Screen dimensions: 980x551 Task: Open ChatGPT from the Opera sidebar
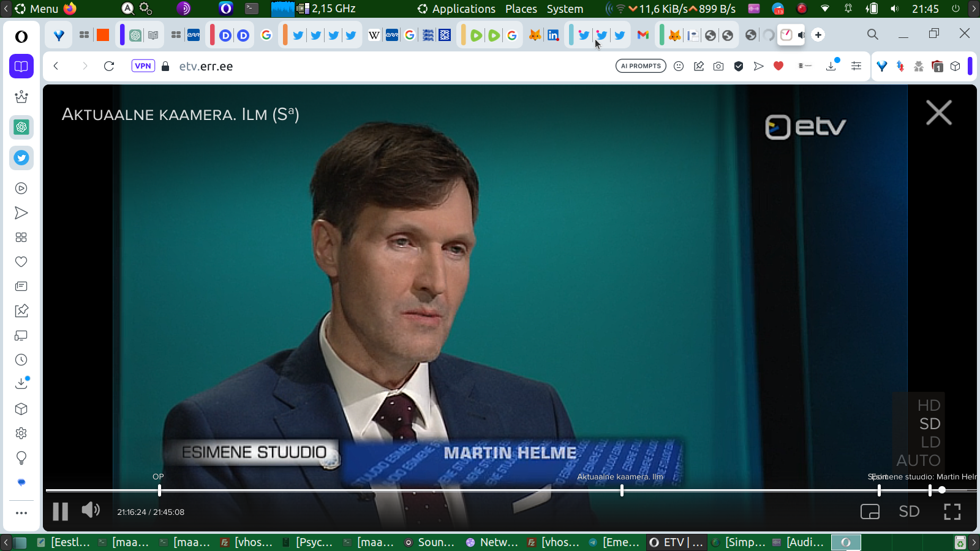(21, 127)
